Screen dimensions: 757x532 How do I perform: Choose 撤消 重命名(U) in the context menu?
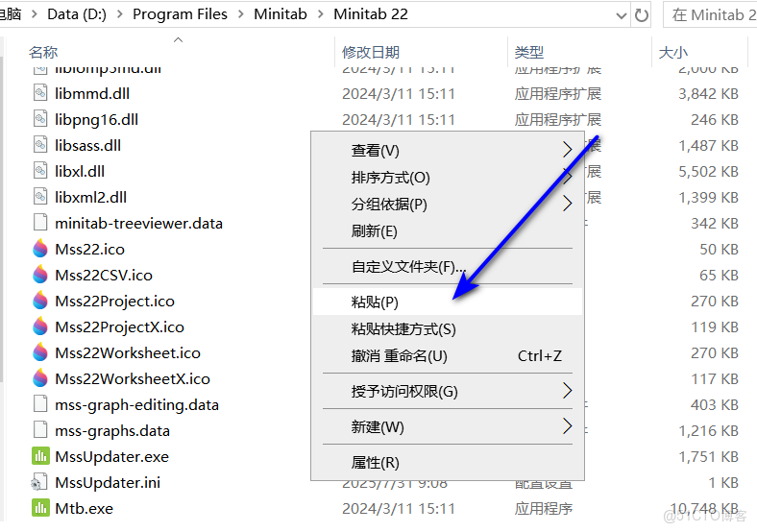coord(447,356)
